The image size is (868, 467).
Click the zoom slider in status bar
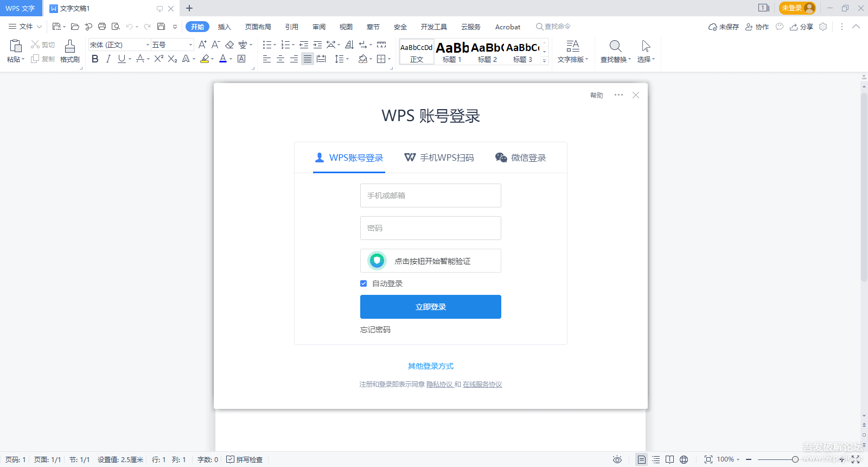click(795, 459)
